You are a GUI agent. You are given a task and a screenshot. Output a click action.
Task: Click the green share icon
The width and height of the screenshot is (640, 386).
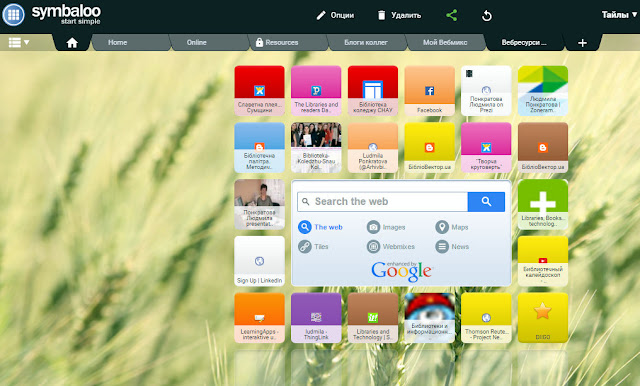451,16
